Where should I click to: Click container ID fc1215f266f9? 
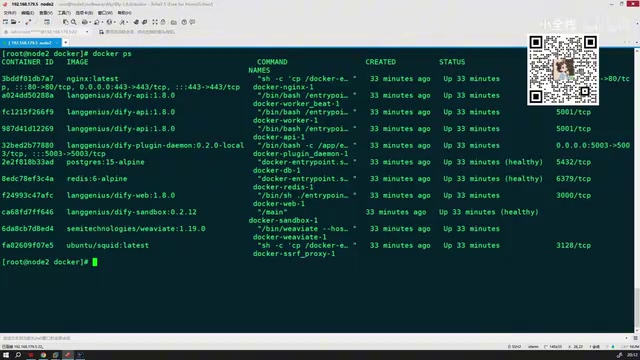[27, 112]
